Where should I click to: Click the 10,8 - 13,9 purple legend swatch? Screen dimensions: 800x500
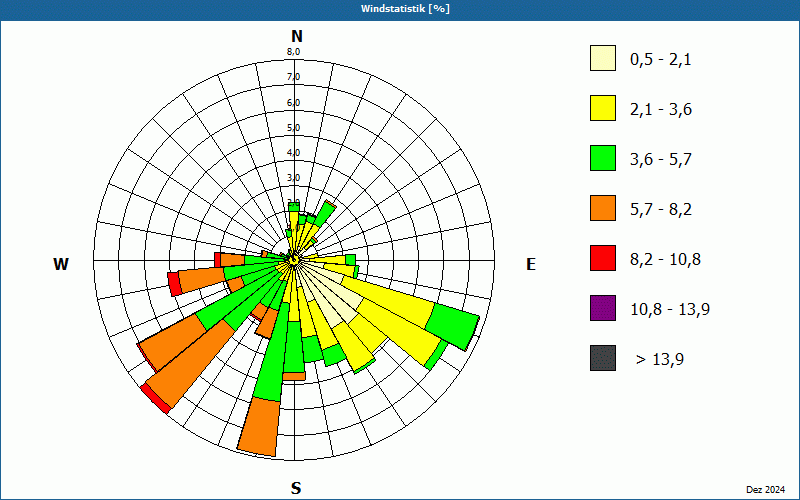(x=603, y=308)
